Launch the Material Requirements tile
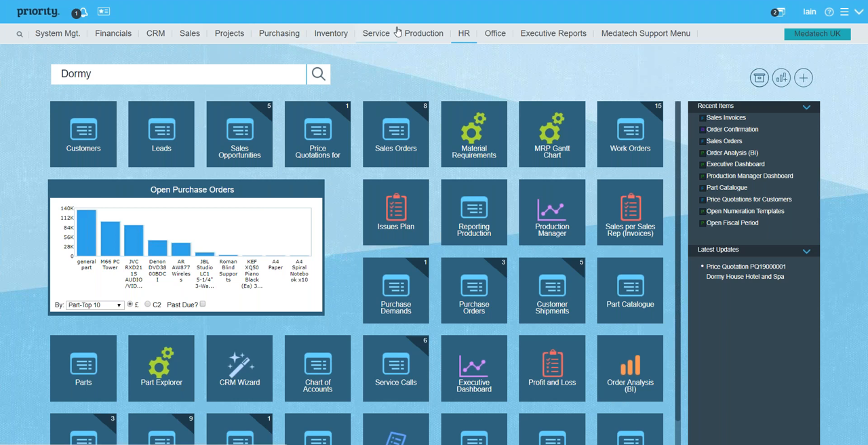Viewport: 868px width, 445px height. 474,134
